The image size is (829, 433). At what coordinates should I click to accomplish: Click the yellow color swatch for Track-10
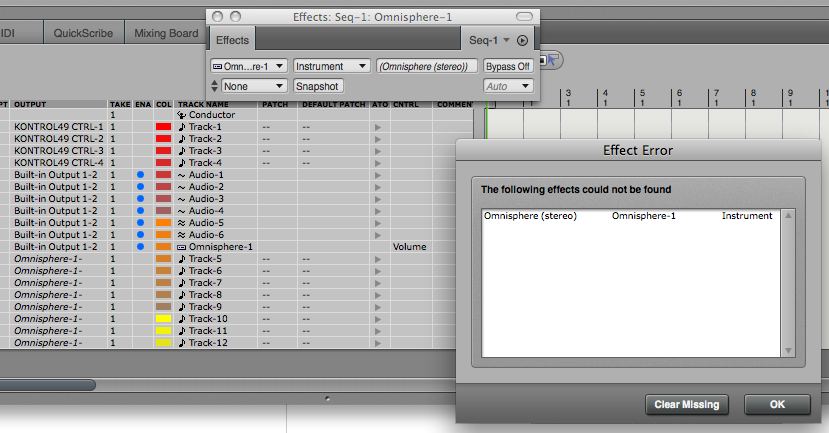point(163,319)
